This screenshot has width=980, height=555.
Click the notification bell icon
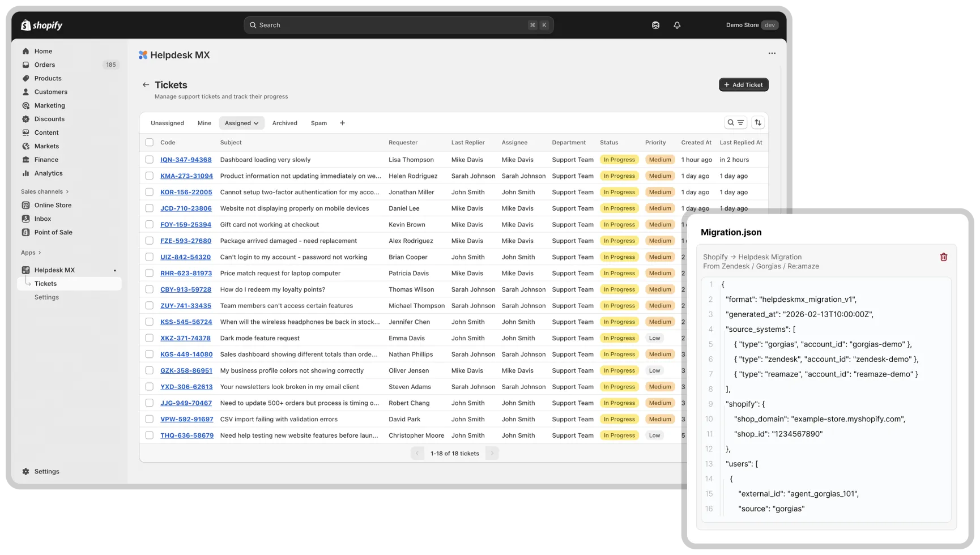click(677, 25)
